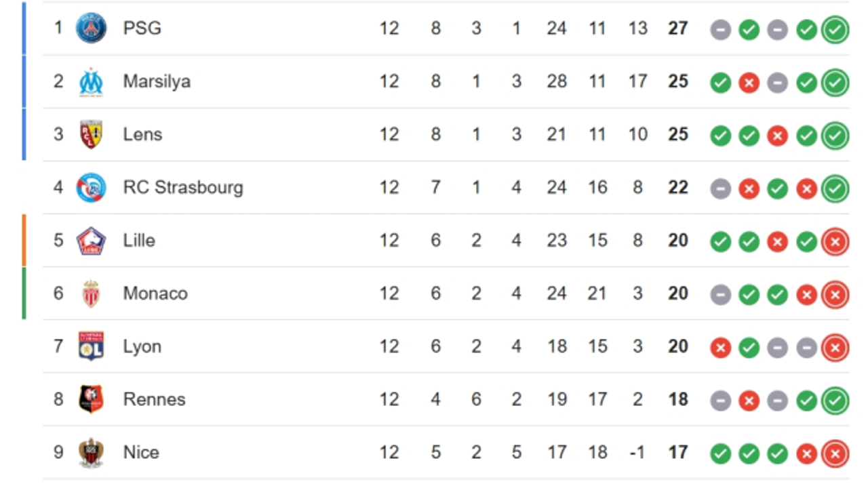Click Nice's -1 goal difference
868x488 pixels.
click(x=637, y=452)
